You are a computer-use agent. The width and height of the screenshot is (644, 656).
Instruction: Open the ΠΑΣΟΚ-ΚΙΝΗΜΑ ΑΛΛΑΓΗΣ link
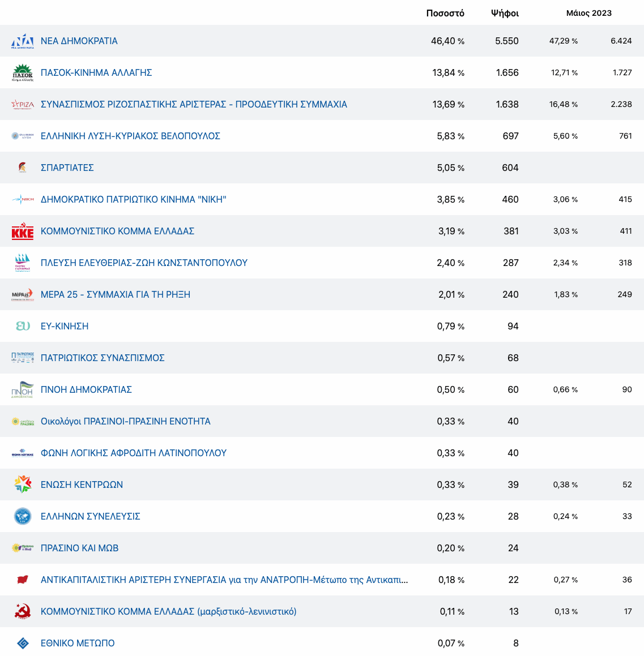[96, 73]
